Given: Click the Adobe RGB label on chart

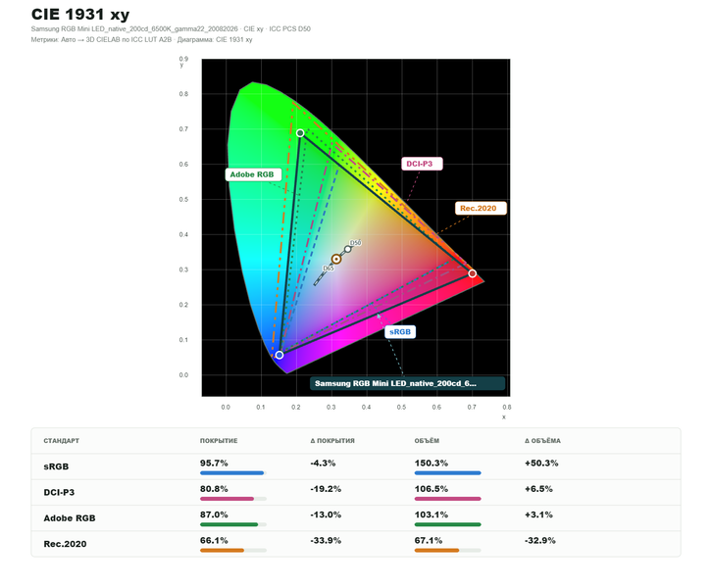Looking at the screenshot, I should pyautogui.click(x=253, y=174).
